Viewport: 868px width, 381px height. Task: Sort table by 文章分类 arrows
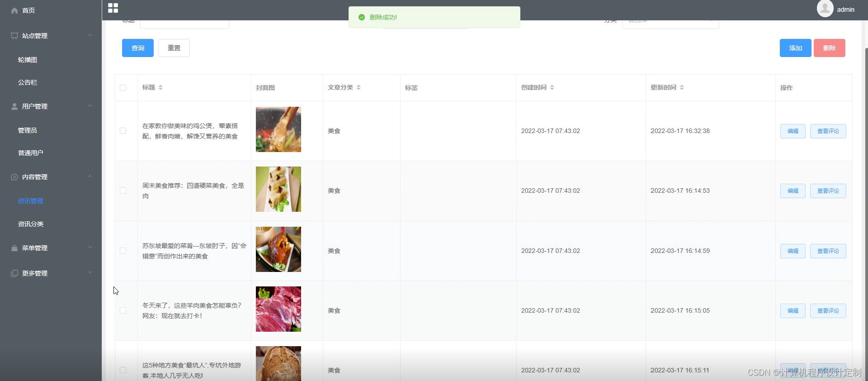point(359,87)
